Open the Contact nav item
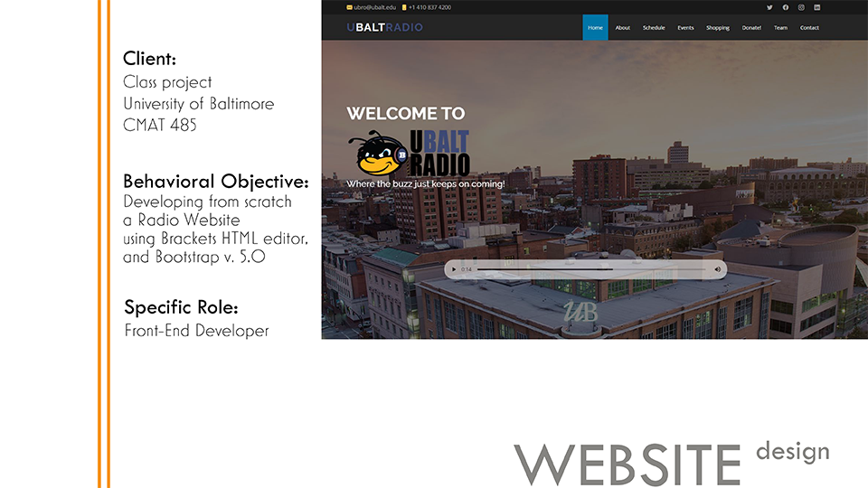 click(x=809, y=27)
